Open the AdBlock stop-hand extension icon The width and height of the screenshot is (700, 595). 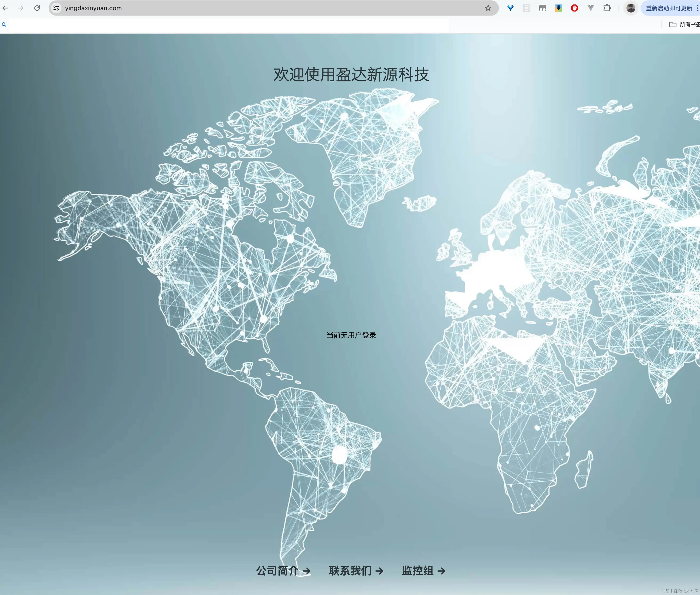(x=574, y=8)
